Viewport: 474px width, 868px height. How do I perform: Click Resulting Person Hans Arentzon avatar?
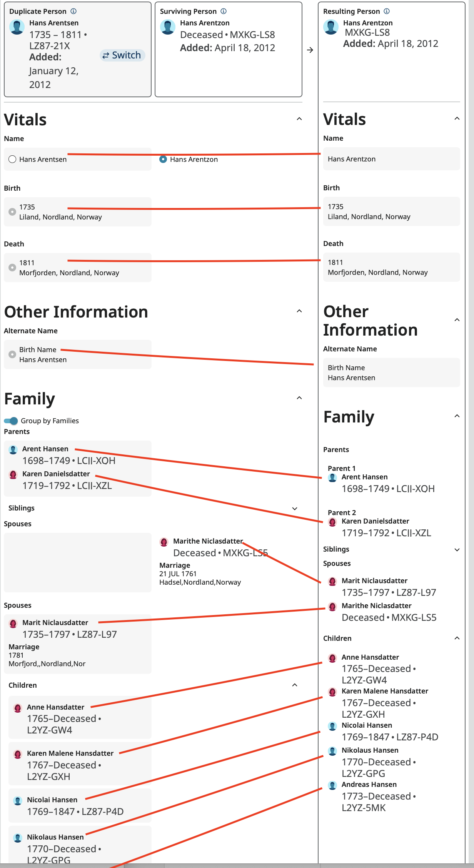(x=331, y=27)
